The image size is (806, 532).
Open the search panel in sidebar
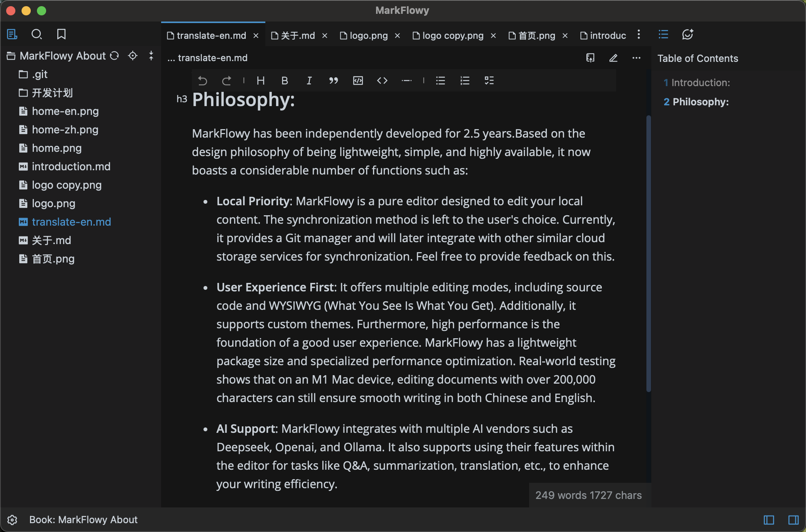click(37, 35)
